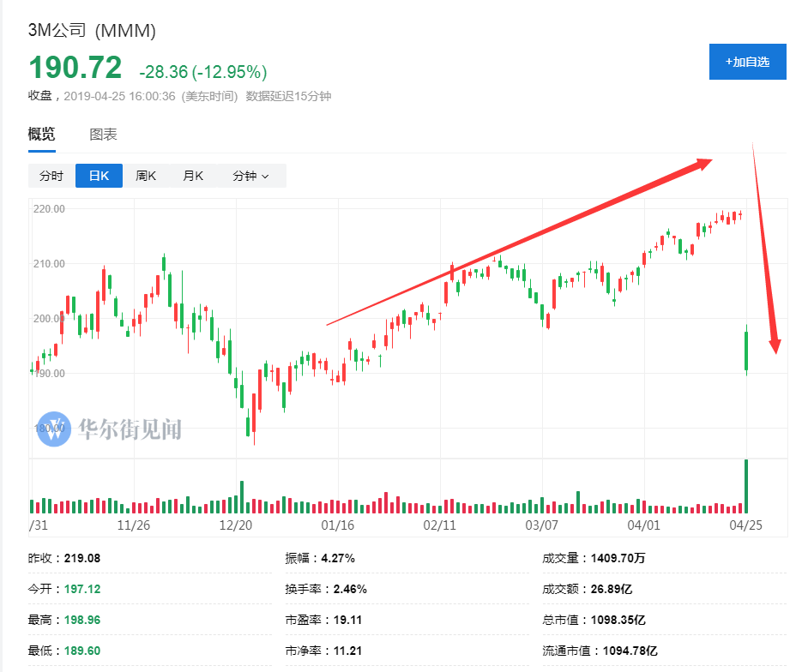Click the 11/26 date axis label
Viewport: 808px width, 672px height.
tap(134, 525)
